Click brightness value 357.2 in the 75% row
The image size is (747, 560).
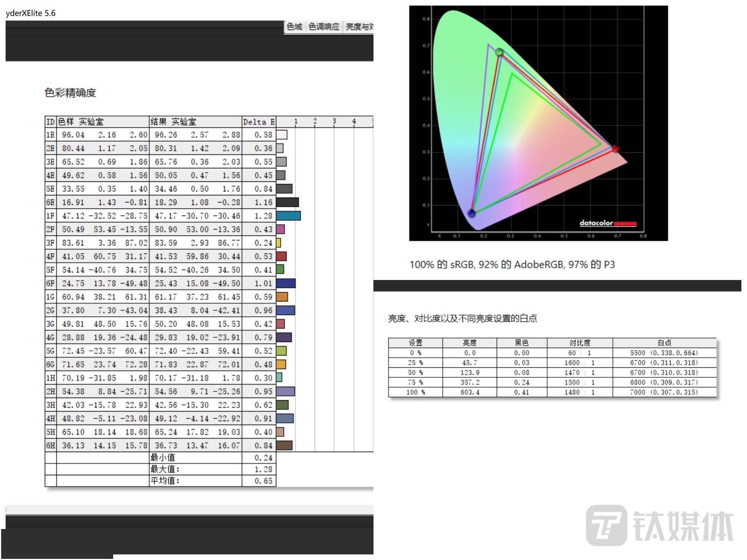pos(470,382)
